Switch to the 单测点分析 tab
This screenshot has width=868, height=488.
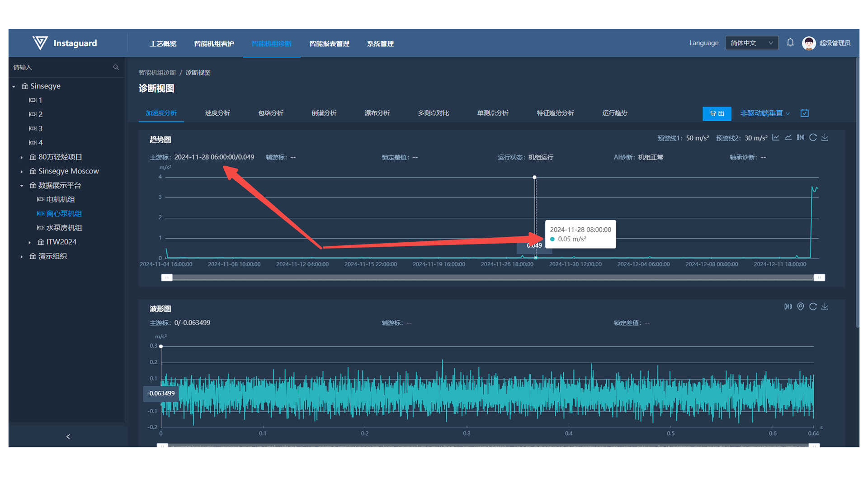pyautogui.click(x=493, y=113)
